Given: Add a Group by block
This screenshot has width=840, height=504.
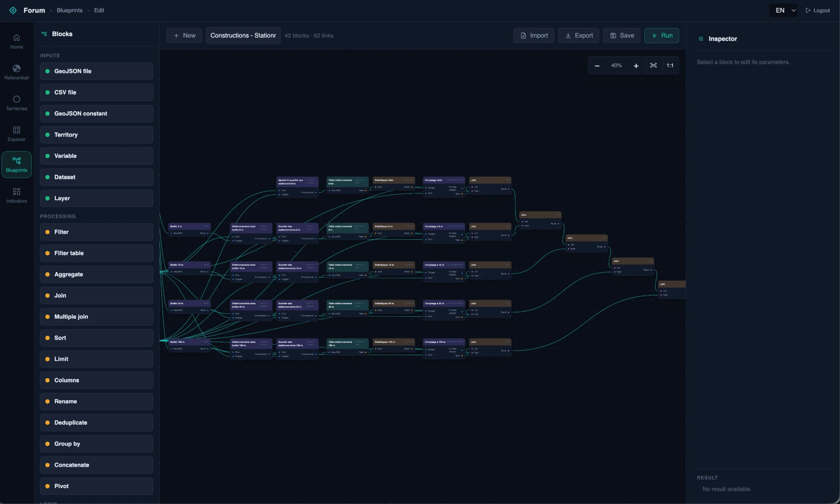Looking at the screenshot, I should pyautogui.click(x=97, y=444).
